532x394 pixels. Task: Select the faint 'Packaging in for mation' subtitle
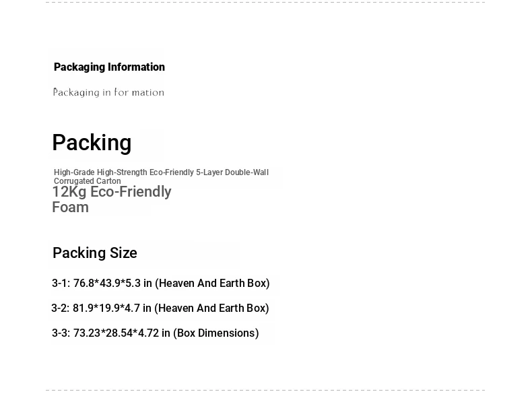point(108,92)
